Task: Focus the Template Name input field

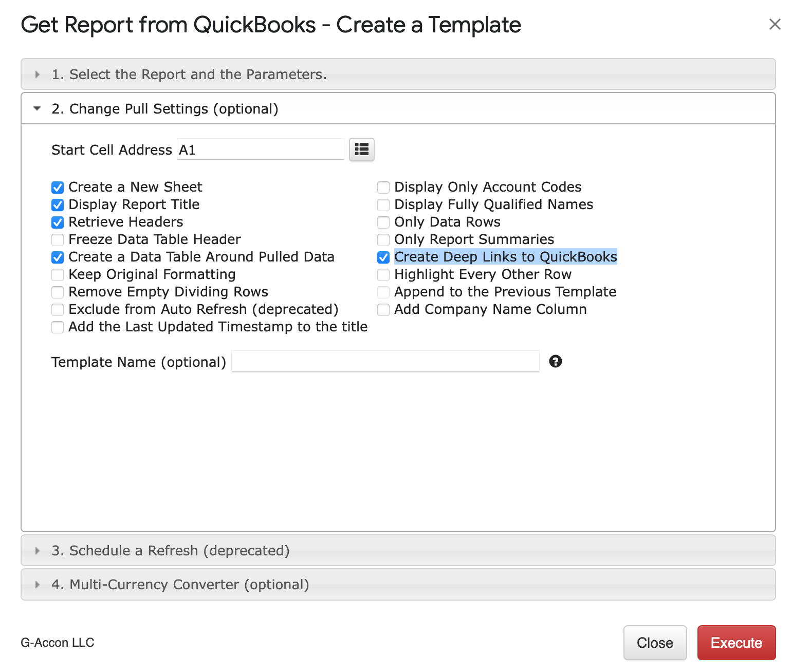Action: (x=385, y=362)
